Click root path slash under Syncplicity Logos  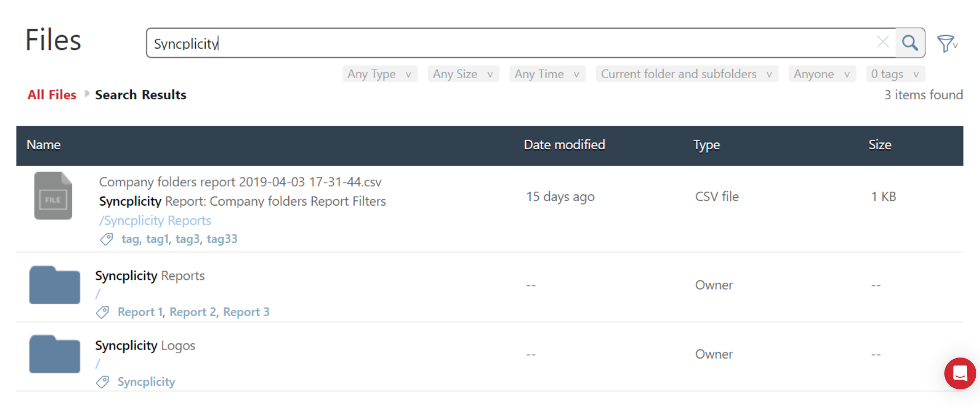98,364
